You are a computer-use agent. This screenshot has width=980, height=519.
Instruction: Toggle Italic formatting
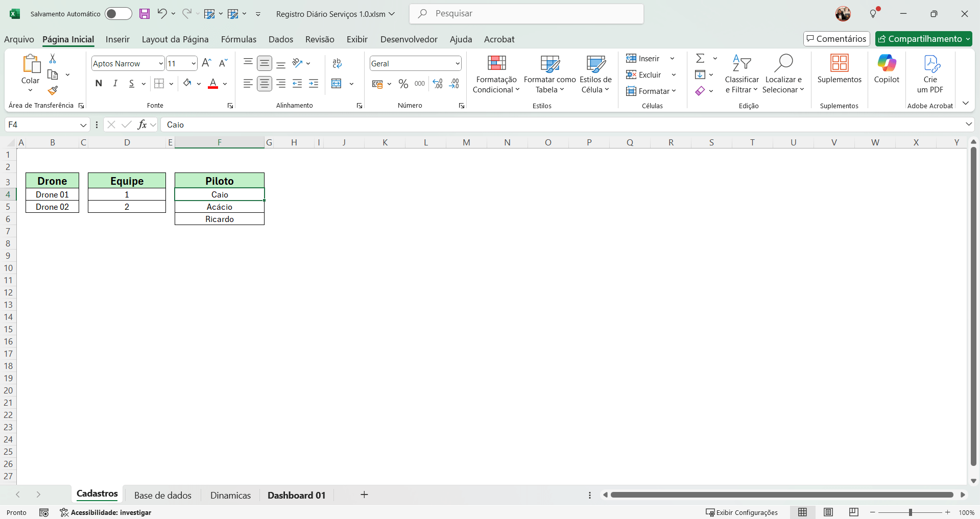[115, 84]
